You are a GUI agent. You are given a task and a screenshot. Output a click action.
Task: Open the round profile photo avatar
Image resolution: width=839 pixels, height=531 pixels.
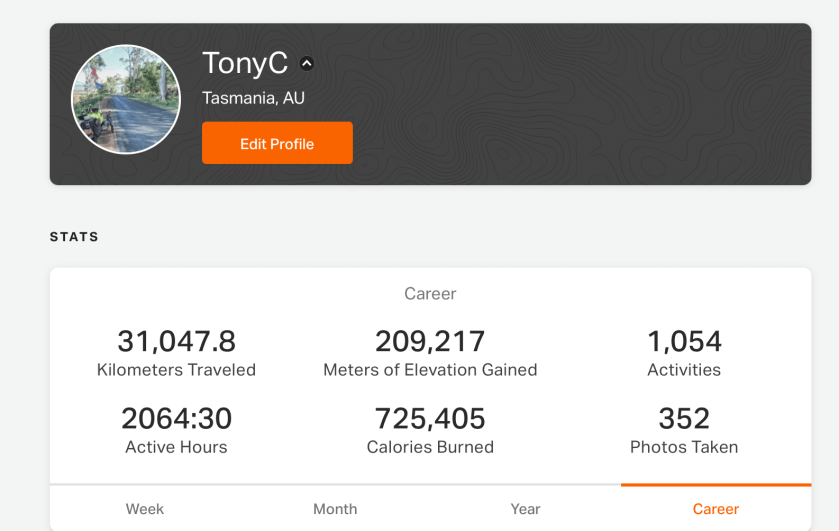coord(126,100)
